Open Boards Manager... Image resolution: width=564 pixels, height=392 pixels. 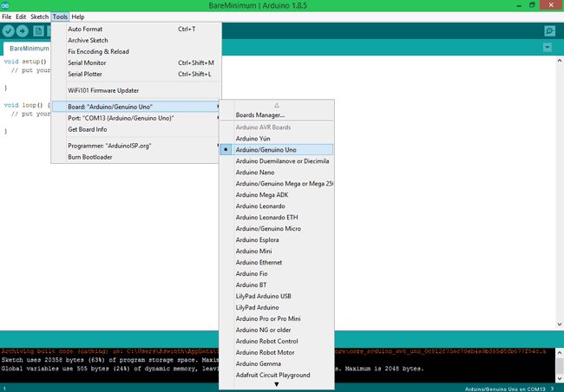(x=277, y=115)
